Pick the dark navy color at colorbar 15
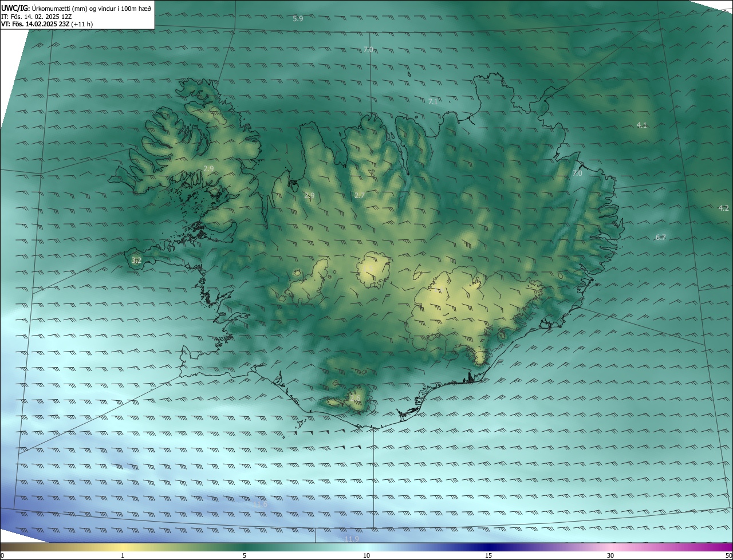Viewport: 733px width, 560px height. click(x=488, y=547)
